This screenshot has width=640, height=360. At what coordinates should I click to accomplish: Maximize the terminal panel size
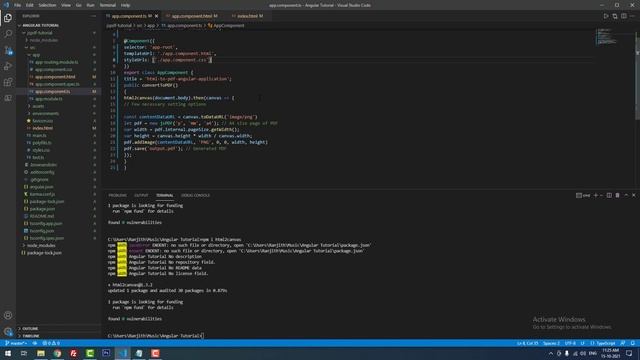pyautogui.click(x=626, y=196)
